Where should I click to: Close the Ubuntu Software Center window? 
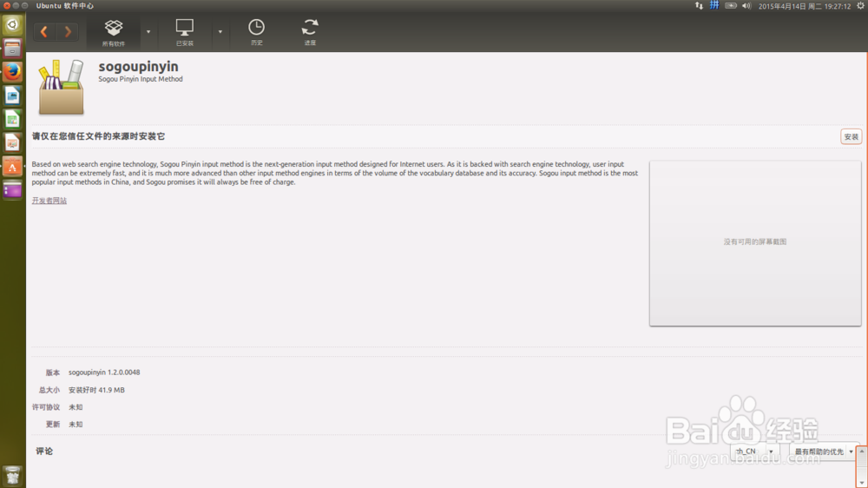7,5
